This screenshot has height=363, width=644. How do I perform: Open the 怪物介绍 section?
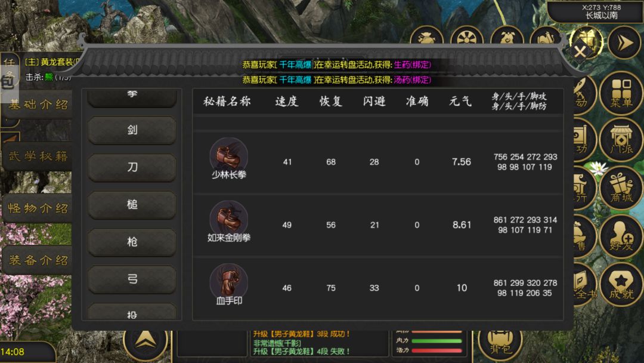(38, 208)
